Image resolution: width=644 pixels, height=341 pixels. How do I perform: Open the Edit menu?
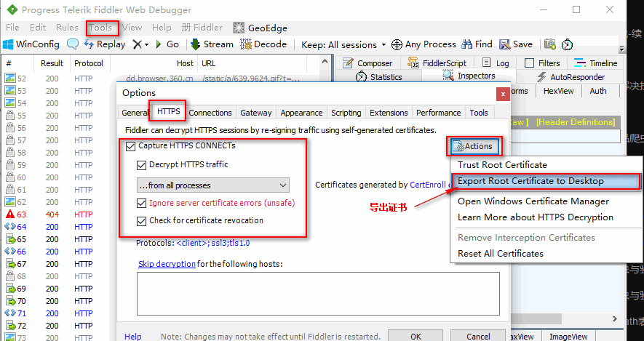pos(38,28)
